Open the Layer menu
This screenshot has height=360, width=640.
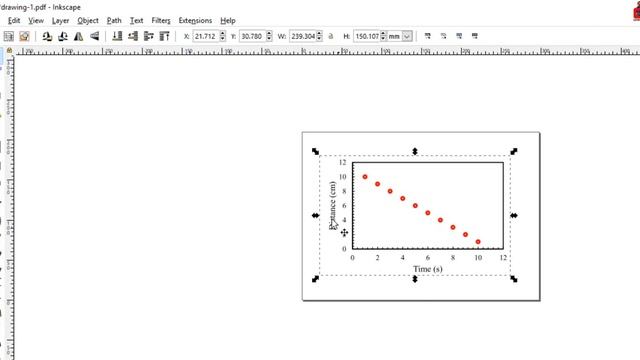60,20
